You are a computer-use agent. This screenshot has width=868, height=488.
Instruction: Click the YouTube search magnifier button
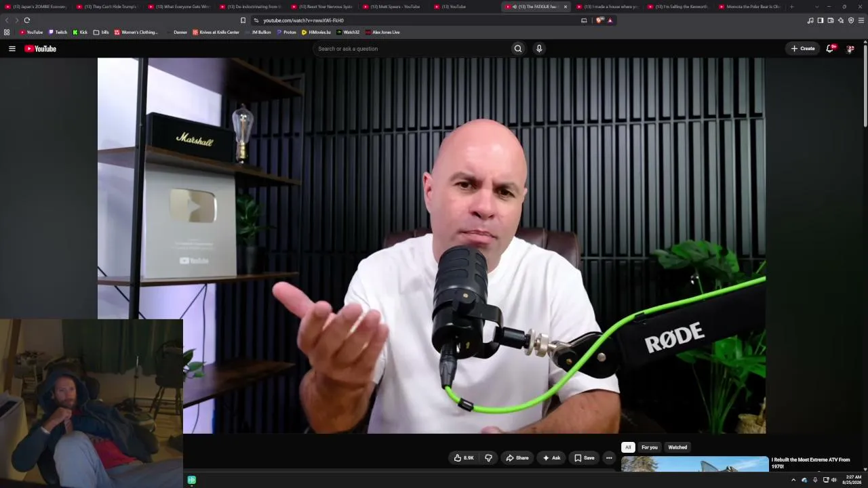pyautogui.click(x=518, y=49)
